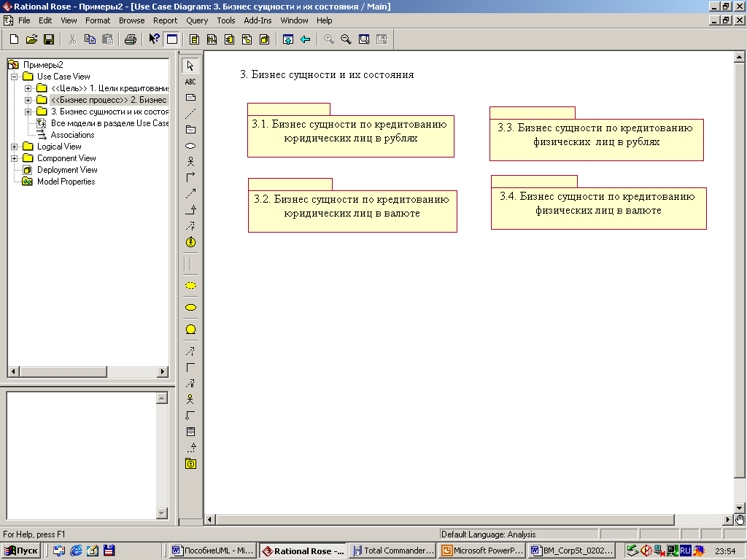This screenshot has width=747, height=560.
Task: Choose the plain Actor stick-figure tool
Action: [190, 161]
